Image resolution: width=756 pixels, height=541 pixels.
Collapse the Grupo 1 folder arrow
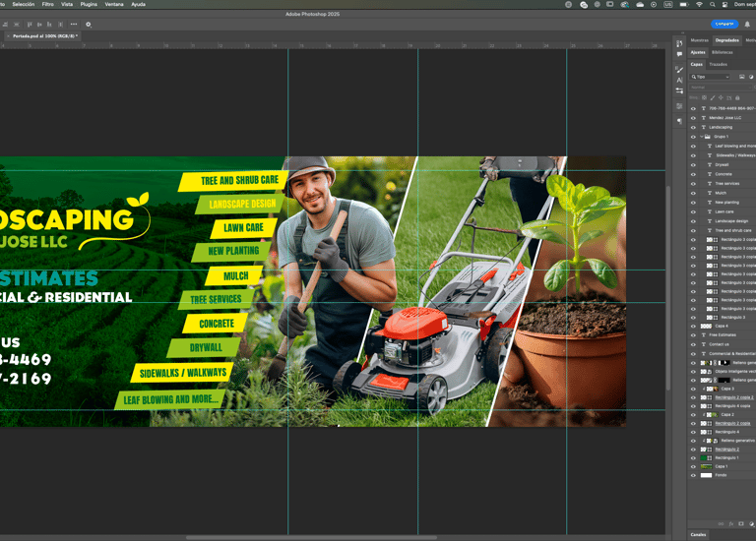(702, 137)
